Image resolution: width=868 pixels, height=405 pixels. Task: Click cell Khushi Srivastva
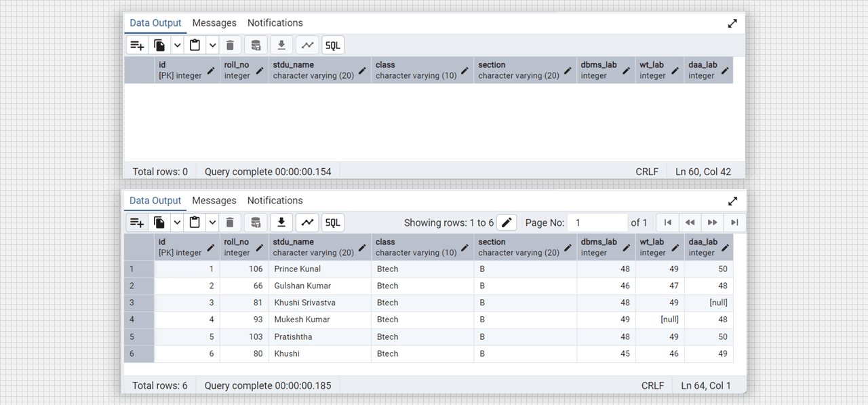tap(320, 303)
